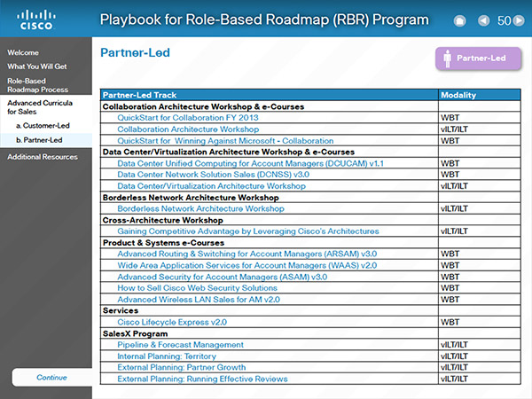The height and width of the screenshot is (399, 532).
Task: Open Wide Area Application Services WAAS link
Action: click(x=247, y=265)
